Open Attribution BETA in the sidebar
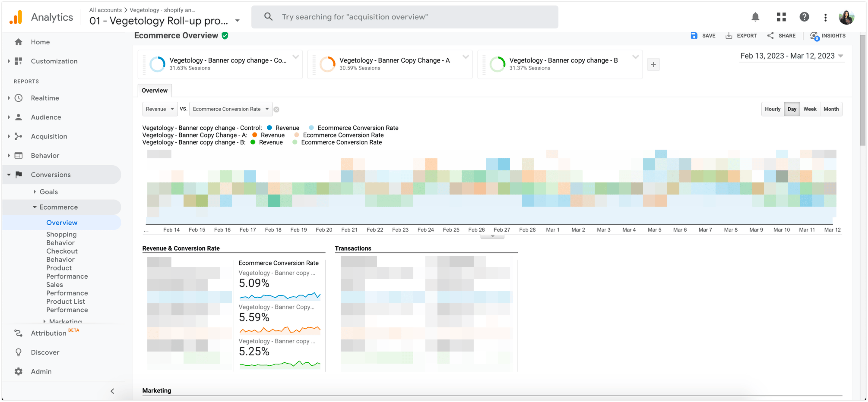 click(55, 333)
